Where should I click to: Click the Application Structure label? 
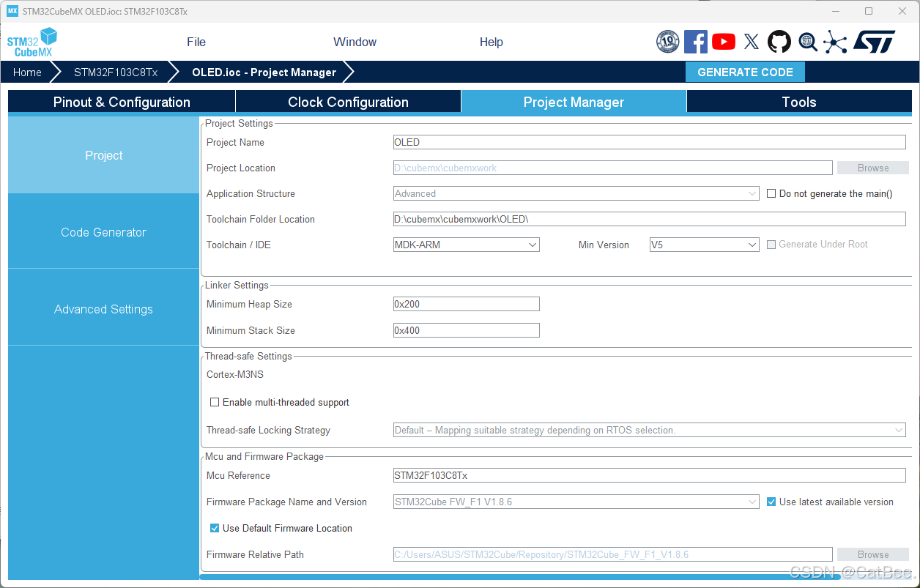point(251,193)
